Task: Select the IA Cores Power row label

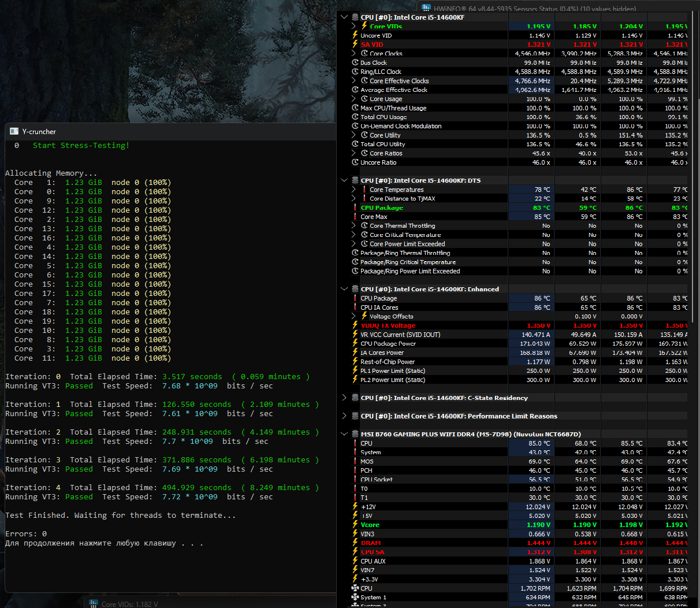Action: point(382,353)
